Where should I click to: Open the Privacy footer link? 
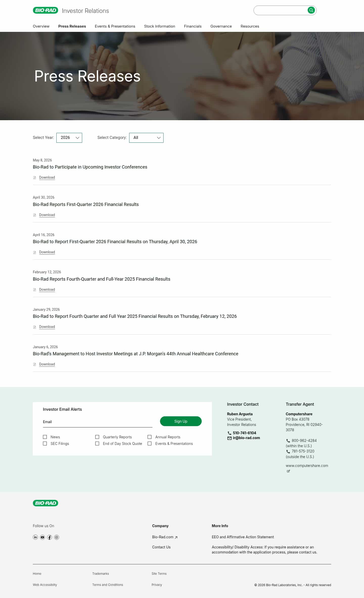[x=157, y=585]
